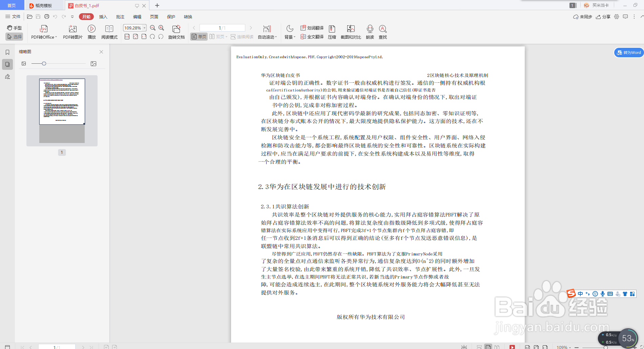Print the document
644x349 pixels.
[47, 17]
